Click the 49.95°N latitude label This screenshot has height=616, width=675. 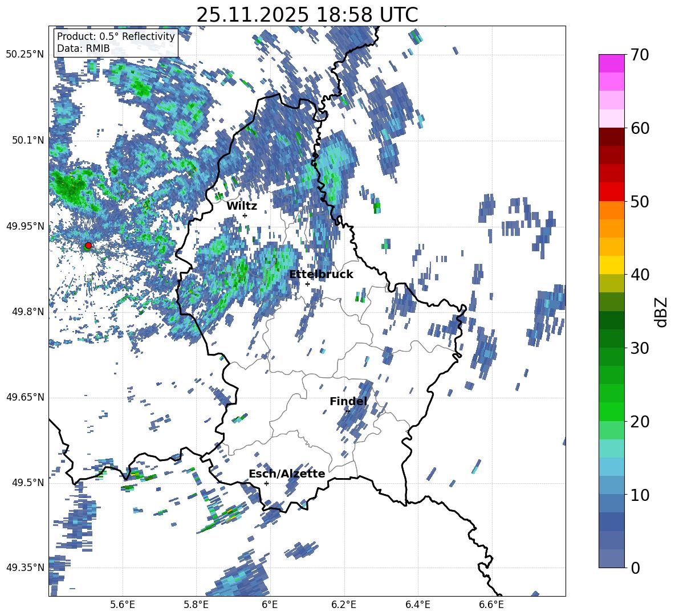tap(25, 226)
